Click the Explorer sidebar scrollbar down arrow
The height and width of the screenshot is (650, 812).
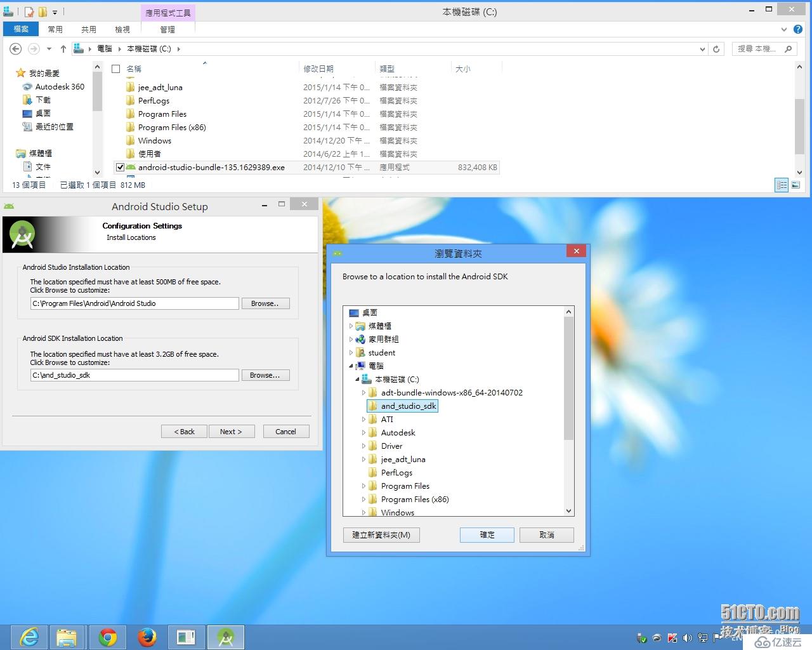97,172
